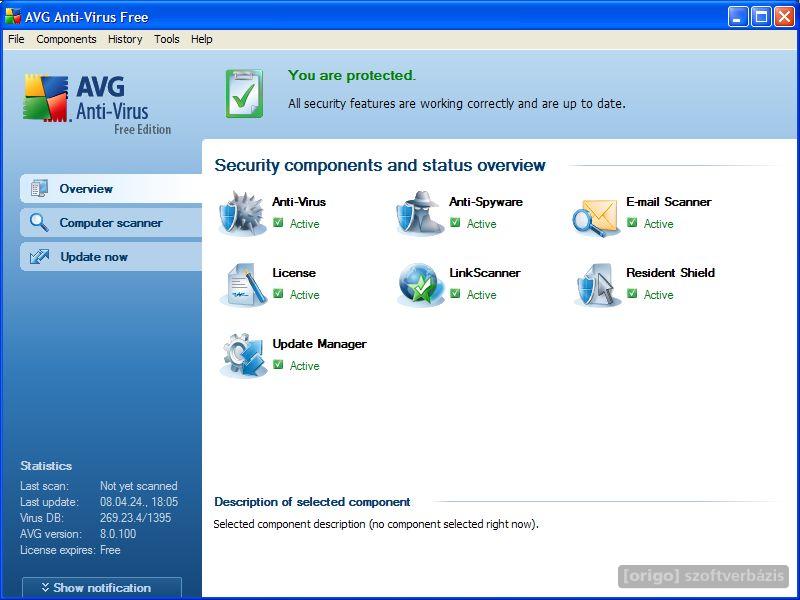Start Update now
Image resolution: width=800 pixels, height=600 pixels.
tap(111, 257)
